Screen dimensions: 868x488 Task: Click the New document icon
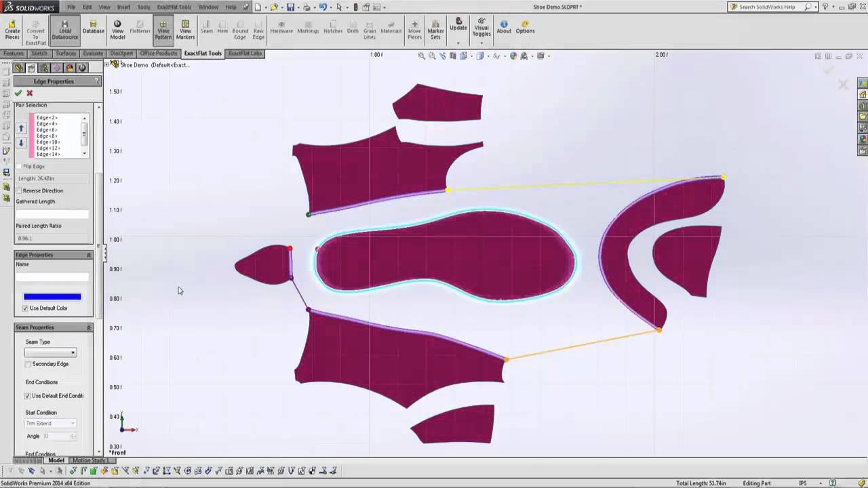[x=258, y=7]
